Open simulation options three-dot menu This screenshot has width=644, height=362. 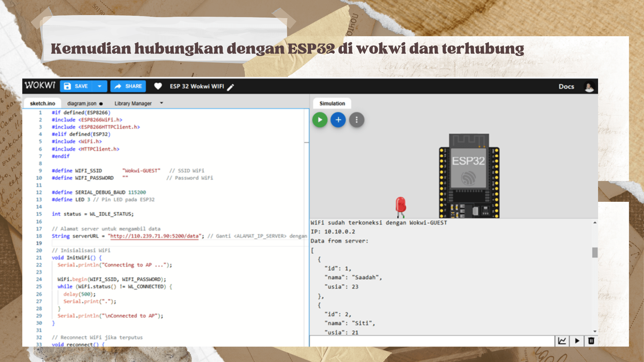point(357,120)
